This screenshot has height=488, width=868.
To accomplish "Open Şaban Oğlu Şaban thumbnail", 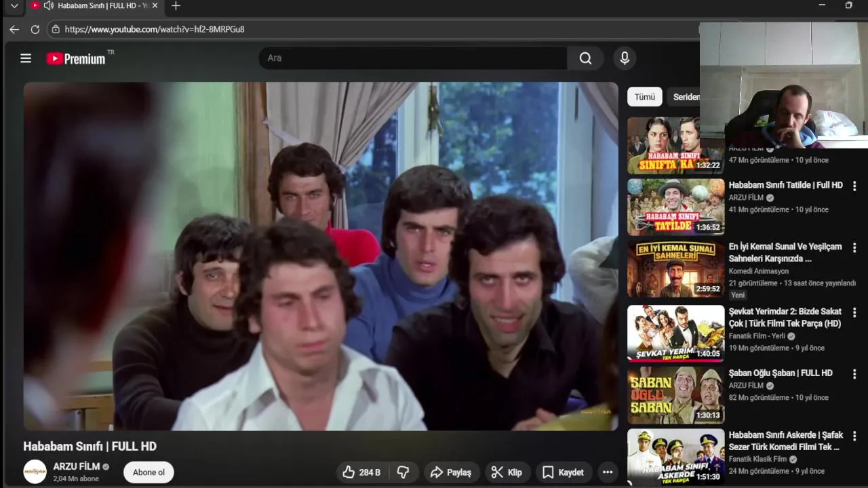I will [x=675, y=395].
